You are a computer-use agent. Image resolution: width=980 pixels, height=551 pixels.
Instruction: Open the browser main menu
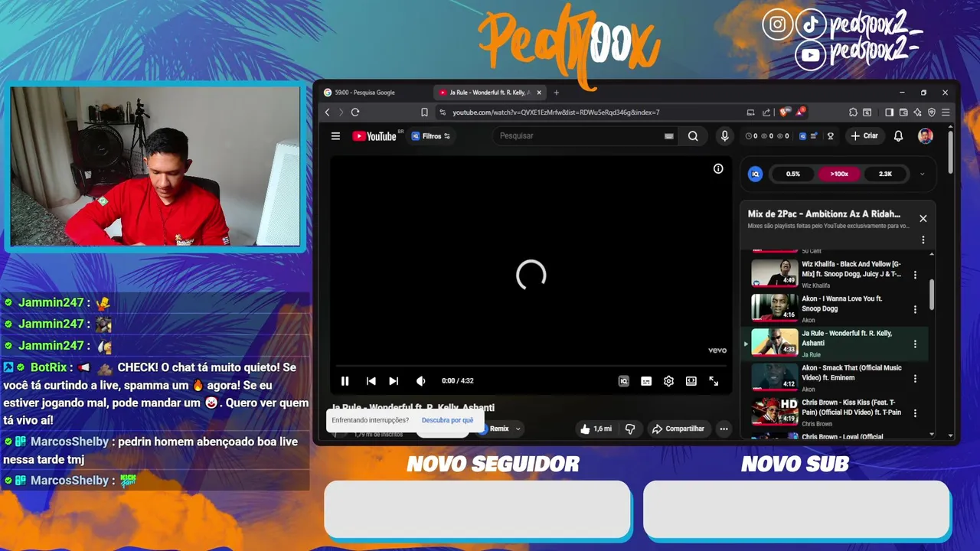pos(946,112)
